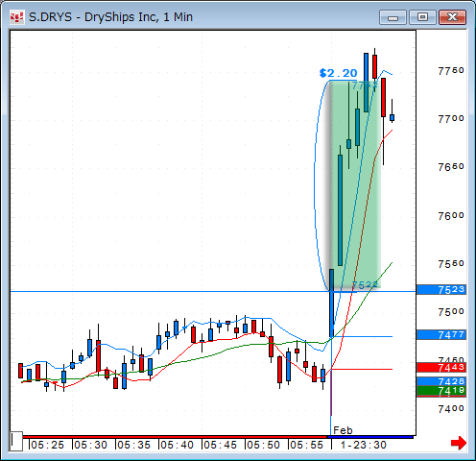Image resolution: width=476 pixels, height=461 pixels.
Task: Click the red scroll-right arrow
Action: [459, 443]
